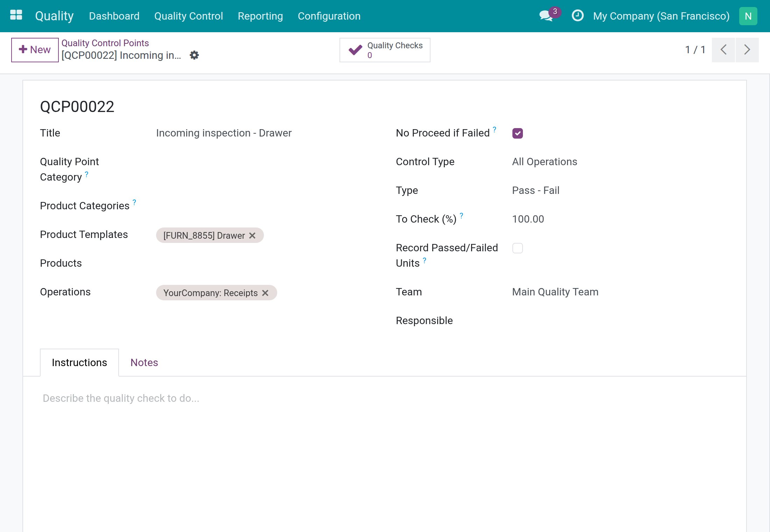Open the activities clock icon
This screenshot has width=770, height=532.
click(577, 16)
